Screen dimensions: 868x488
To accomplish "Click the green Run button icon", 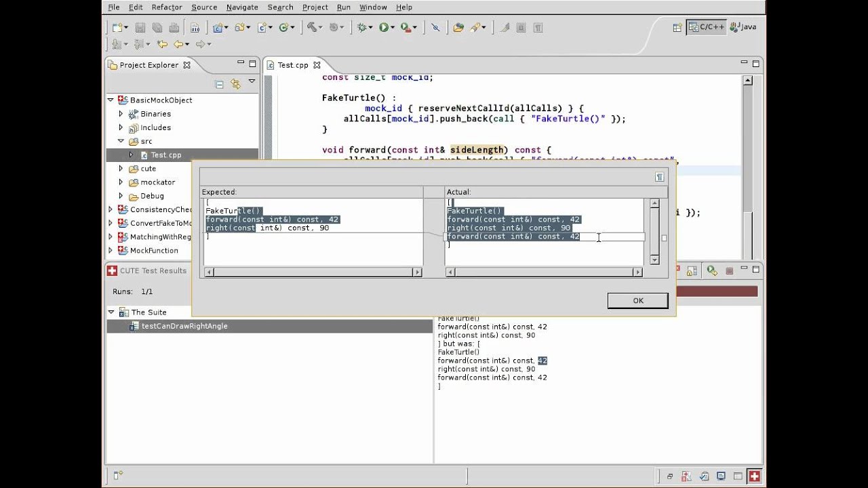I will (x=384, y=27).
